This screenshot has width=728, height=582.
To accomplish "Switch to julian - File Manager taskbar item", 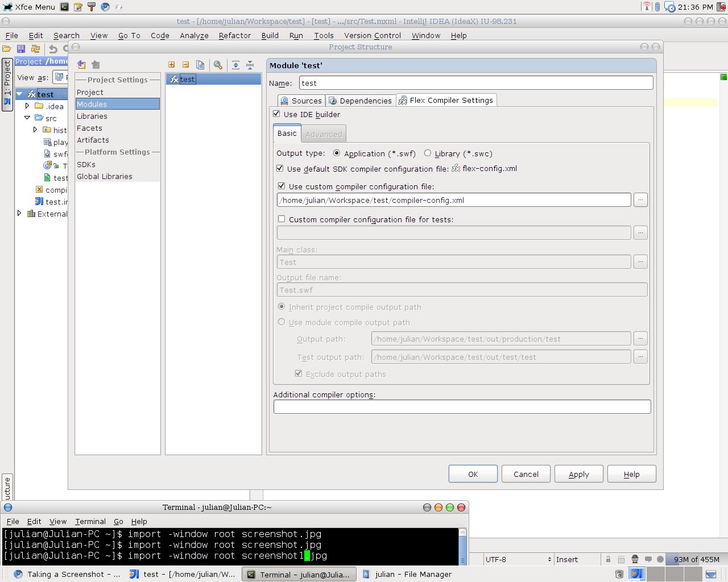I will coord(407,574).
